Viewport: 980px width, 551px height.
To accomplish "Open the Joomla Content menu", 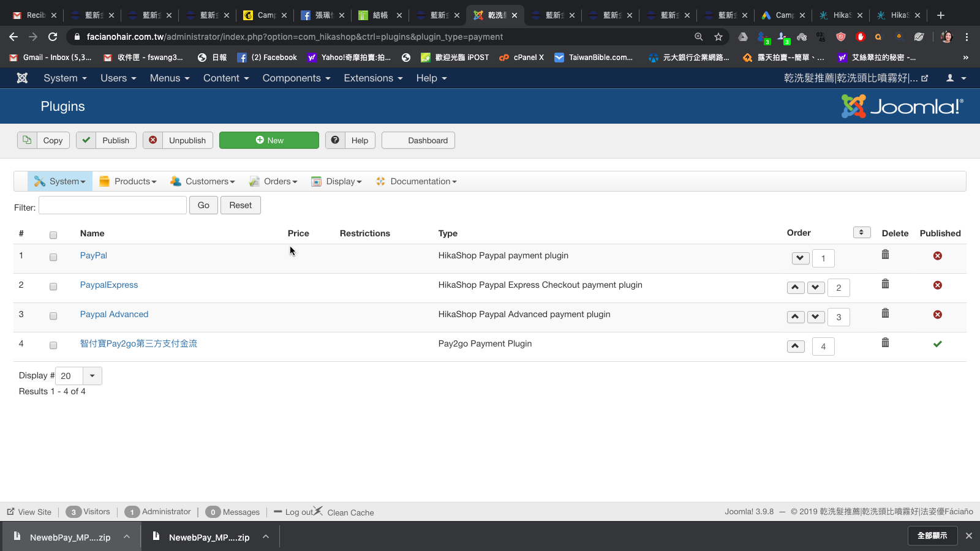I will point(226,78).
